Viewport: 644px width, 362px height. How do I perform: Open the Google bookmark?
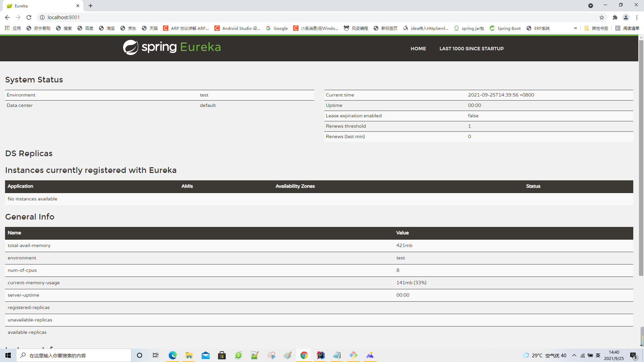click(277, 28)
